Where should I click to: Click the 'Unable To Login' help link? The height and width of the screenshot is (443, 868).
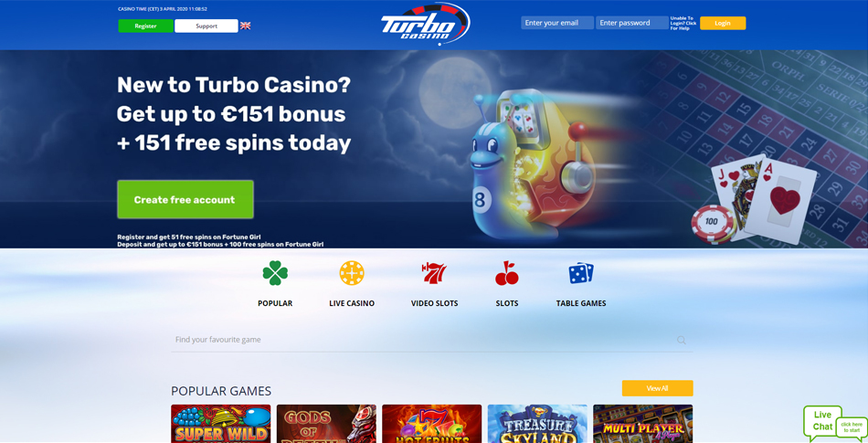[683, 23]
